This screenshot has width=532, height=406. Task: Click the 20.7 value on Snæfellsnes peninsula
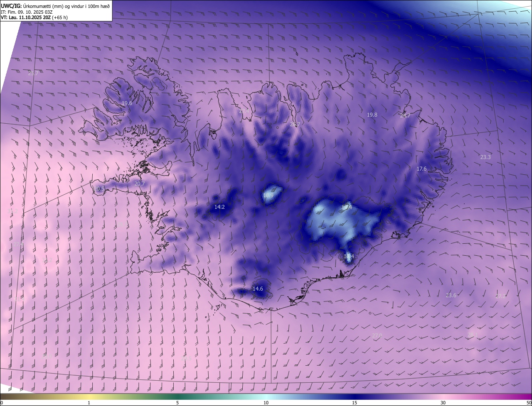[x=140, y=183]
